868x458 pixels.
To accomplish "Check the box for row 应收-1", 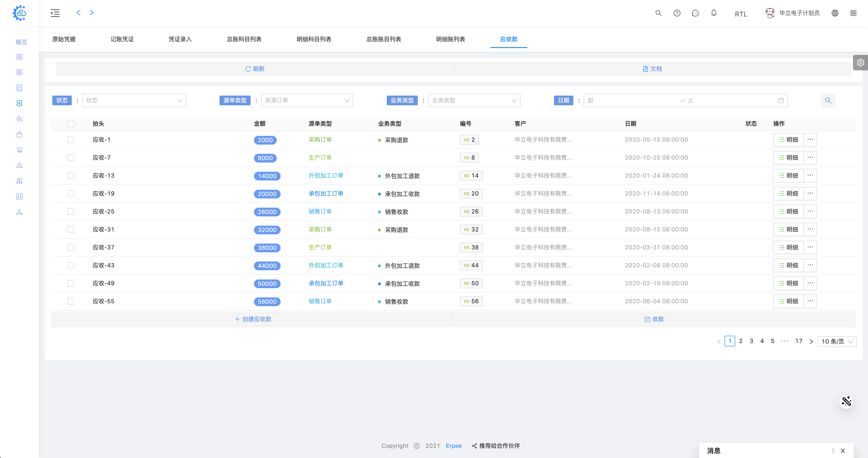I will [x=71, y=140].
